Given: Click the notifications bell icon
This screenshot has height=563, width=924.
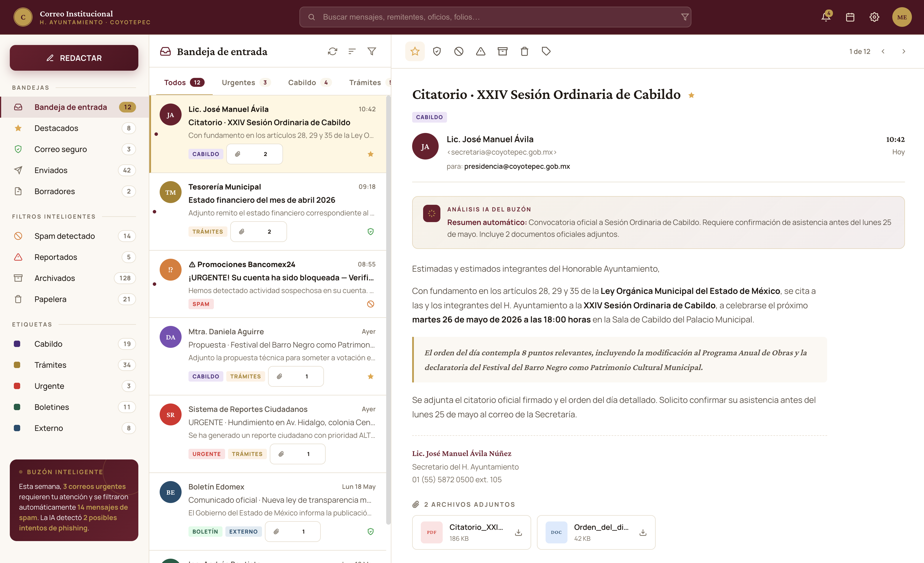Looking at the screenshot, I should 826,17.
